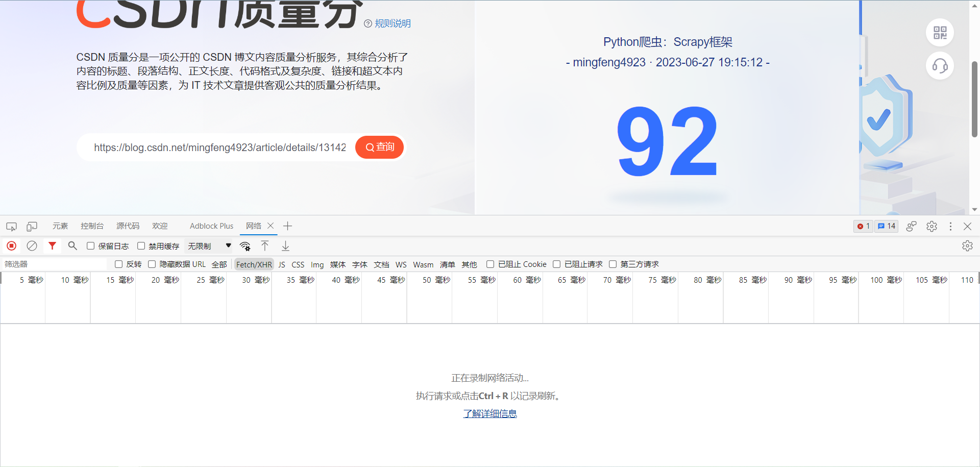This screenshot has height=467, width=980.
Task: Check the 反转 filter option
Action: [118, 264]
